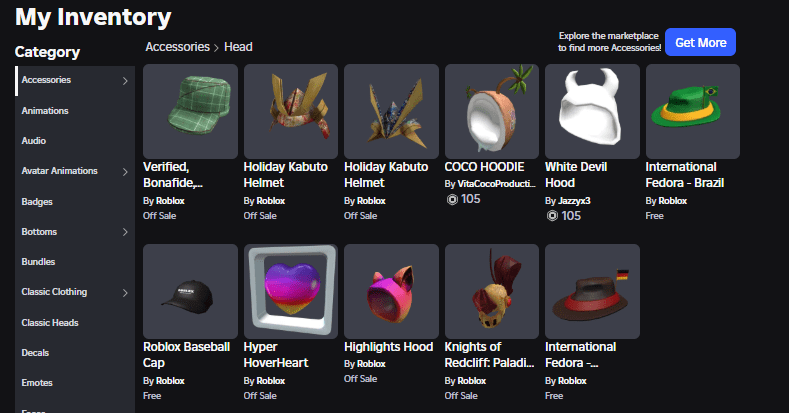Open the Badges category
Image resolution: width=789 pixels, height=413 pixels.
(37, 202)
